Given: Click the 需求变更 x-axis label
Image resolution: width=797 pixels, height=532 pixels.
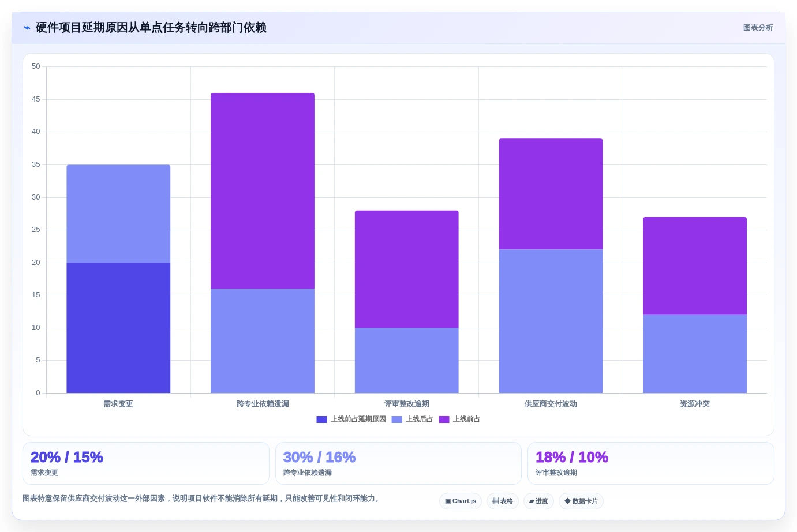Looking at the screenshot, I should 118,404.
